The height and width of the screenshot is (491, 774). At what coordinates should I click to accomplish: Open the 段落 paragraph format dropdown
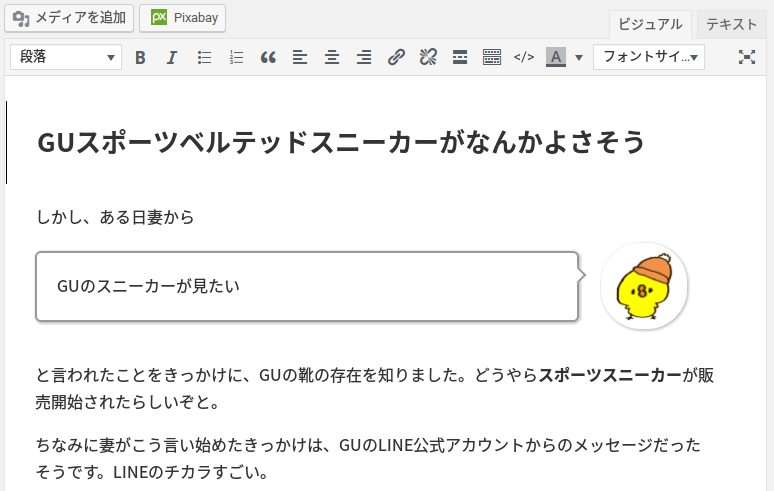coord(66,57)
